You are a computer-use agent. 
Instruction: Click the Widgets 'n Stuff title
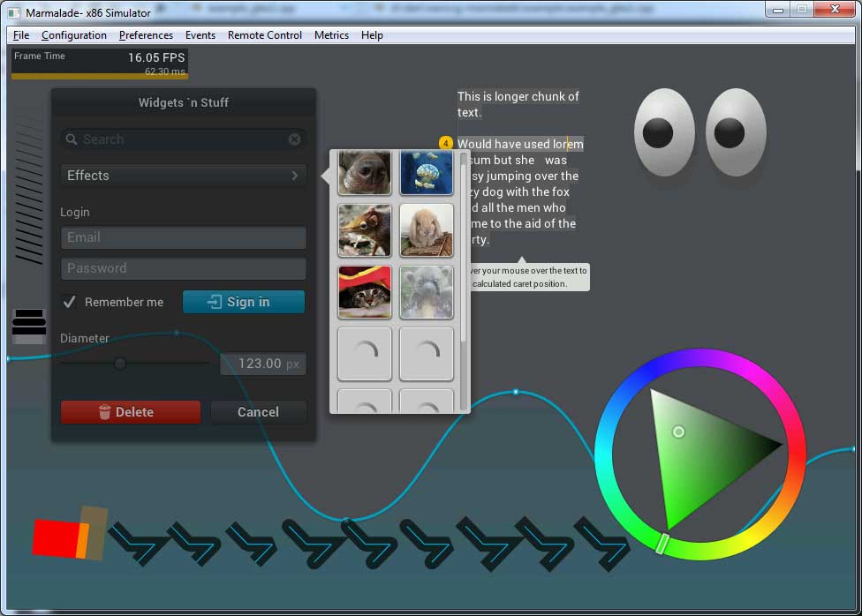coord(184,102)
